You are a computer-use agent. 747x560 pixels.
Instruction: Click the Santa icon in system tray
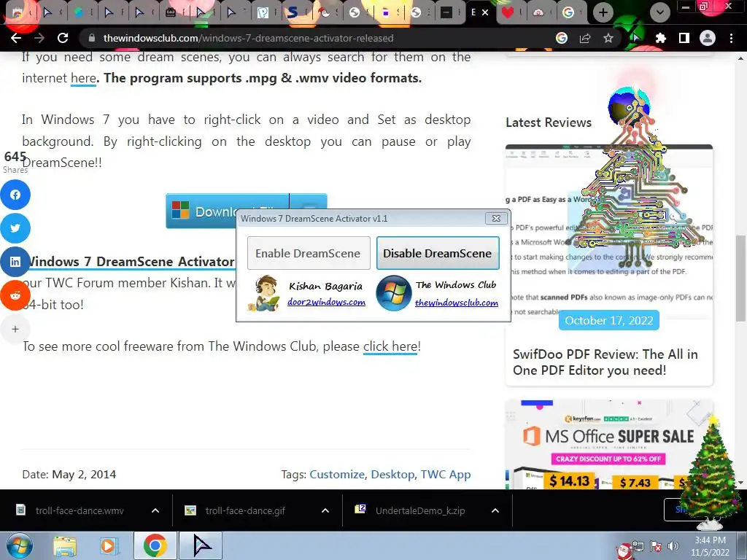pos(623,550)
